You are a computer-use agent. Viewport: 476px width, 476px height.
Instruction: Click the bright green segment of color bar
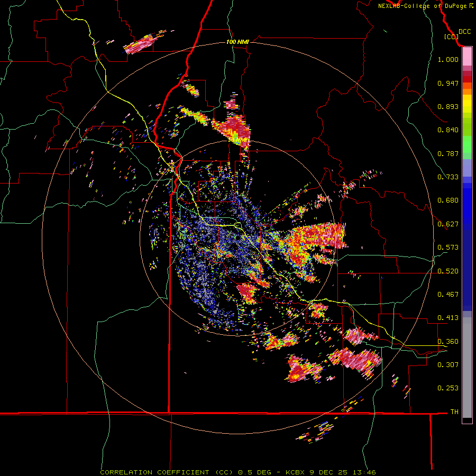pos(467,144)
